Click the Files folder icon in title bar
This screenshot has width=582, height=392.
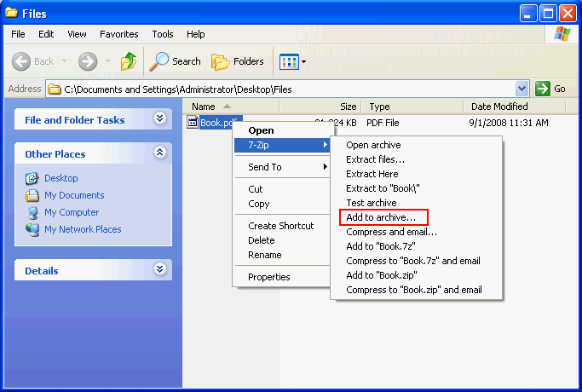pos(11,13)
